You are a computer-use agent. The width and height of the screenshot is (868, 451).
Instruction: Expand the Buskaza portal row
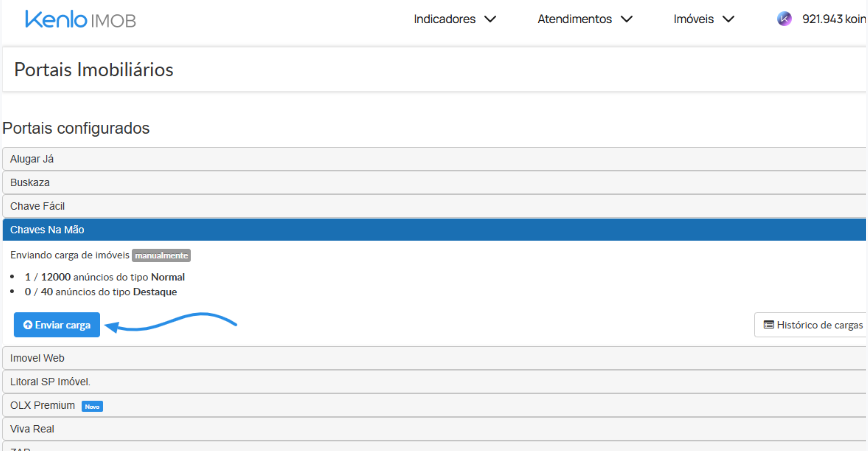pos(435,183)
